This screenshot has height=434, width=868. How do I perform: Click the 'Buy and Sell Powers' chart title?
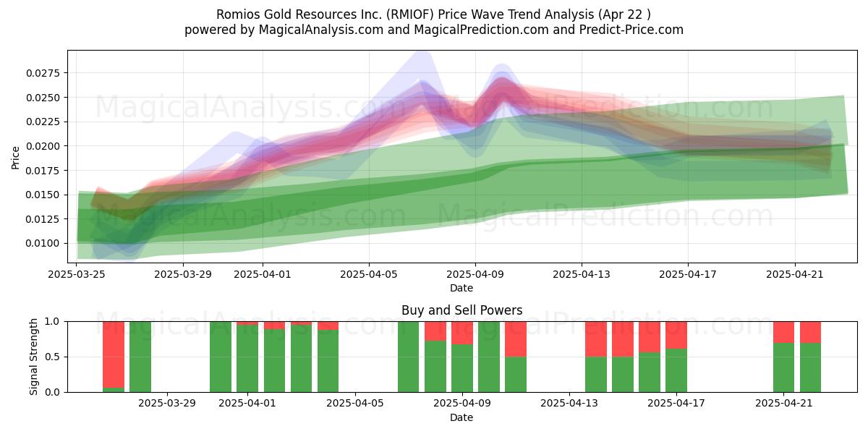coord(461,310)
